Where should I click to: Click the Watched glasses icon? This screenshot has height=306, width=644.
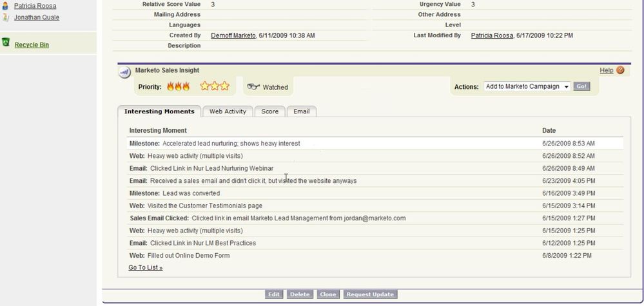pyautogui.click(x=253, y=87)
